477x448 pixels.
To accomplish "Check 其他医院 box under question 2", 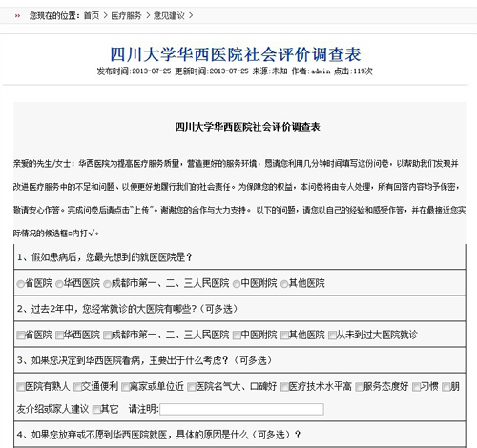I will coord(284,336).
